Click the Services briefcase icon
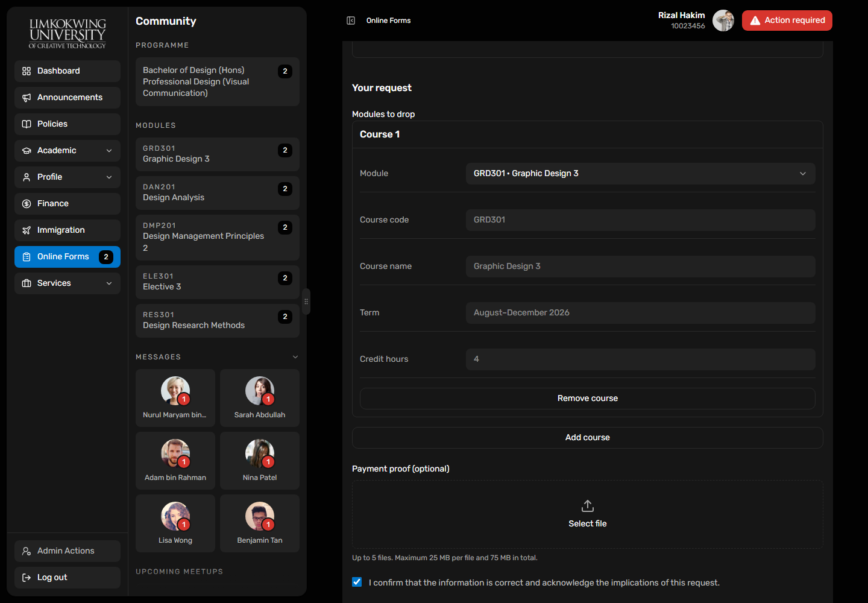 (27, 283)
